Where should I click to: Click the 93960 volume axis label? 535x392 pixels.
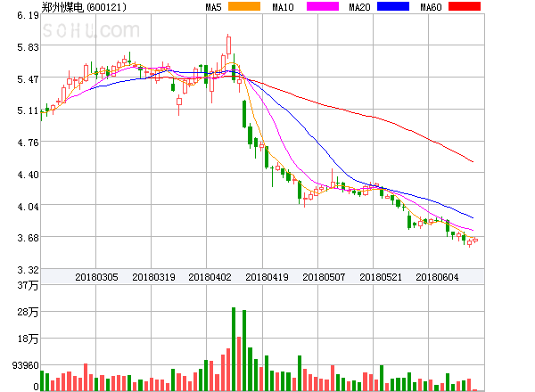(x=26, y=365)
